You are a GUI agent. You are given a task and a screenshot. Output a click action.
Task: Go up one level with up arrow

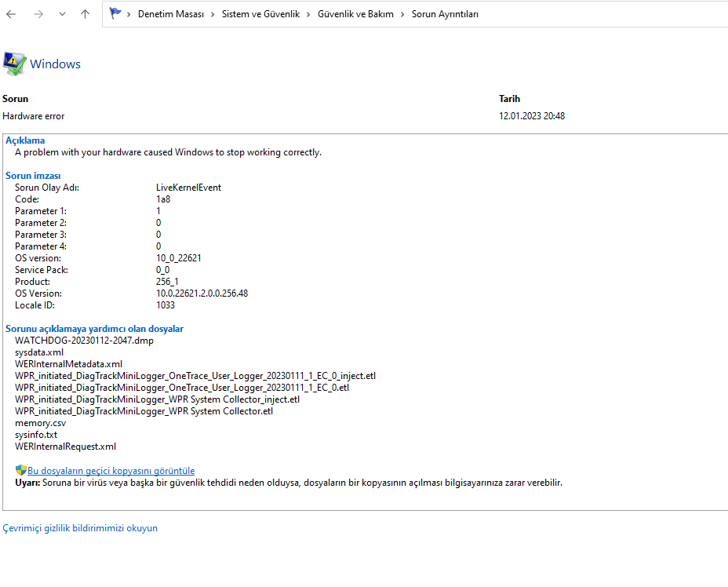click(85, 14)
